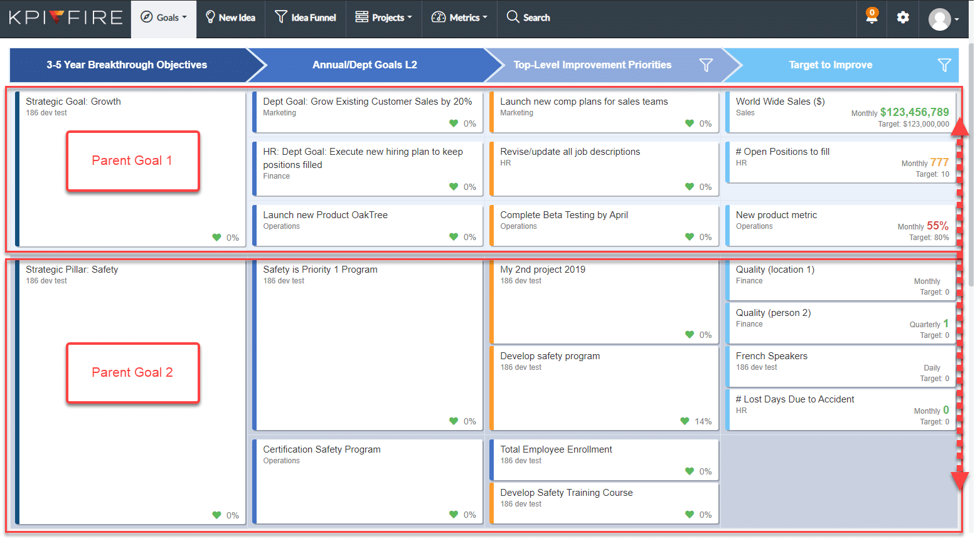Open New product metric card

(x=840, y=226)
